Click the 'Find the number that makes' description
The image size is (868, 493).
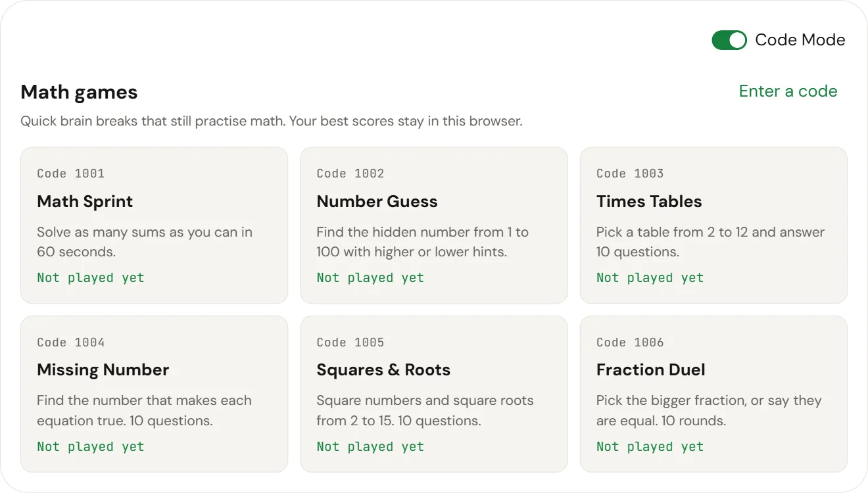point(144,411)
